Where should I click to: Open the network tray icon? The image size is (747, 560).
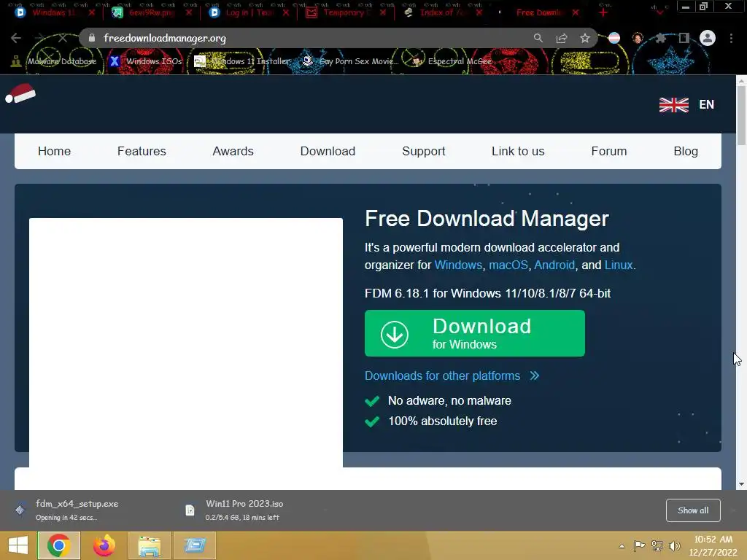pyautogui.click(x=657, y=545)
